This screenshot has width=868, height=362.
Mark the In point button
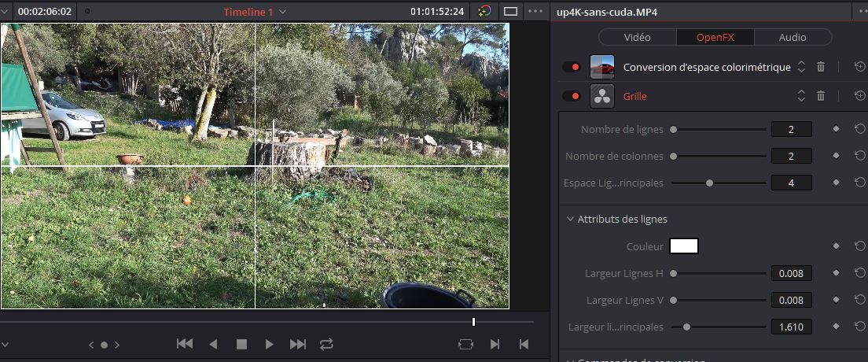(495, 344)
